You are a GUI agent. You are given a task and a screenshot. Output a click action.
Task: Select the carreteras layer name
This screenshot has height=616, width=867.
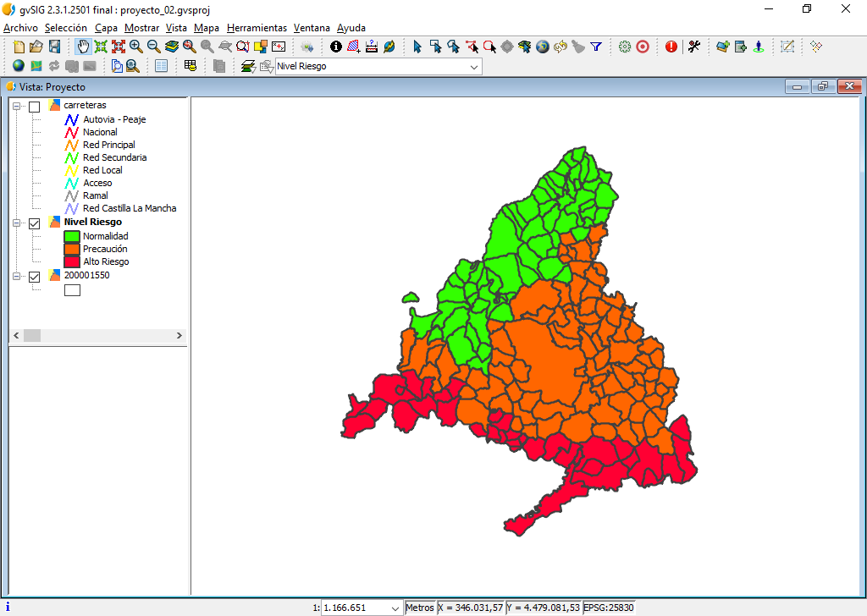[x=85, y=105]
